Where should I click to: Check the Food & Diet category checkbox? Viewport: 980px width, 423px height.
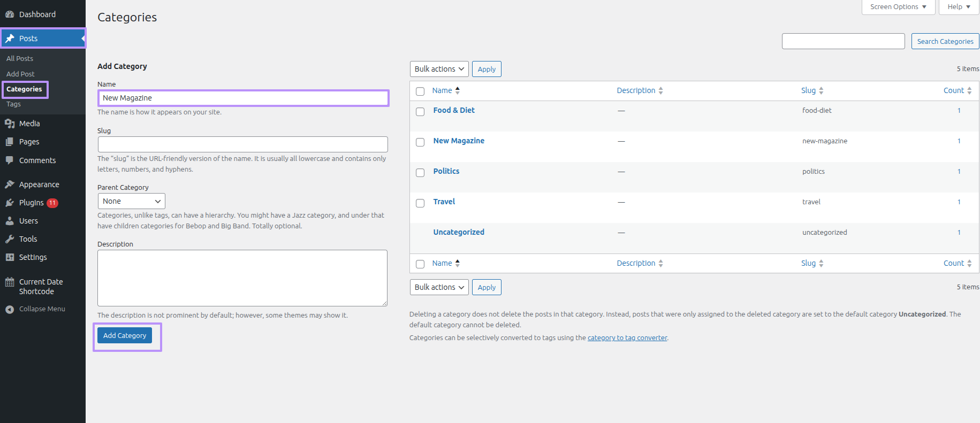tap(420, 111)
